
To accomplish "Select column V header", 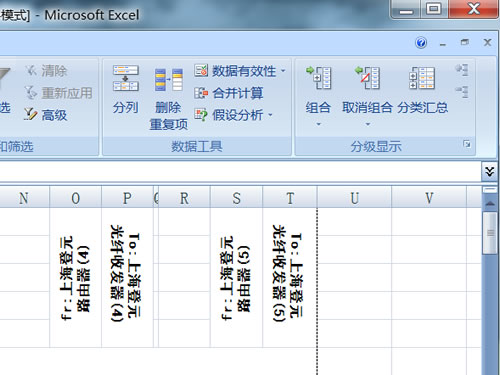I will [429, 198].
